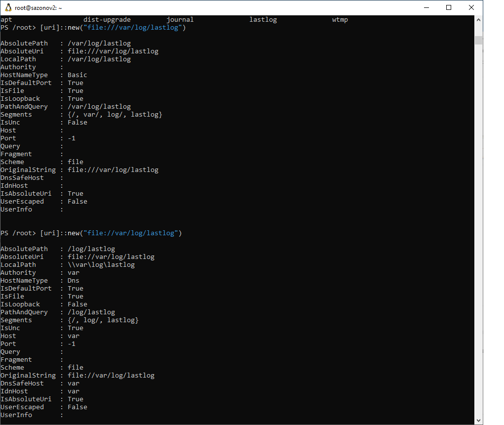Click the HostNameType value Dns

tap(74, 281)
